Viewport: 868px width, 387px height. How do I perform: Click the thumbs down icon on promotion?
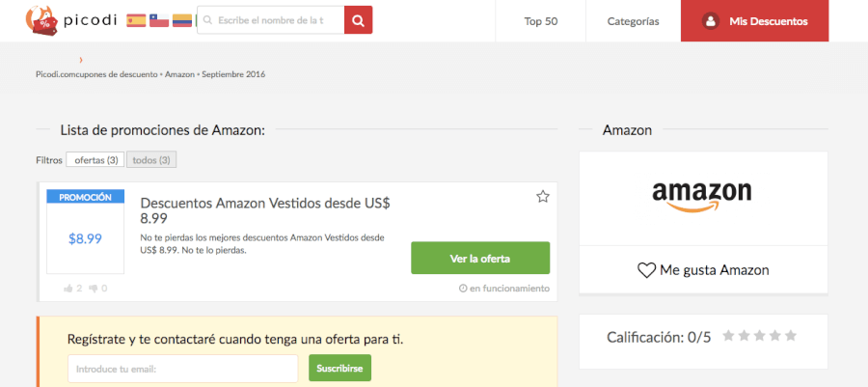click(94, 288)
